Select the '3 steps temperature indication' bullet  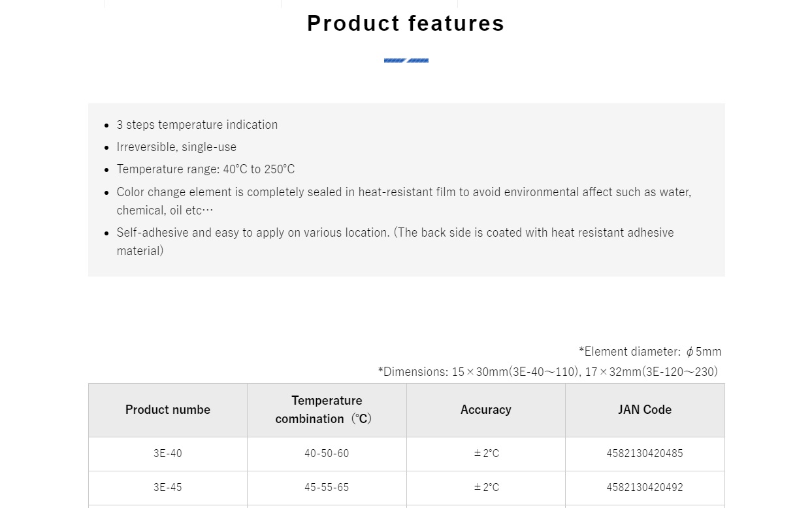pos(197,124)
